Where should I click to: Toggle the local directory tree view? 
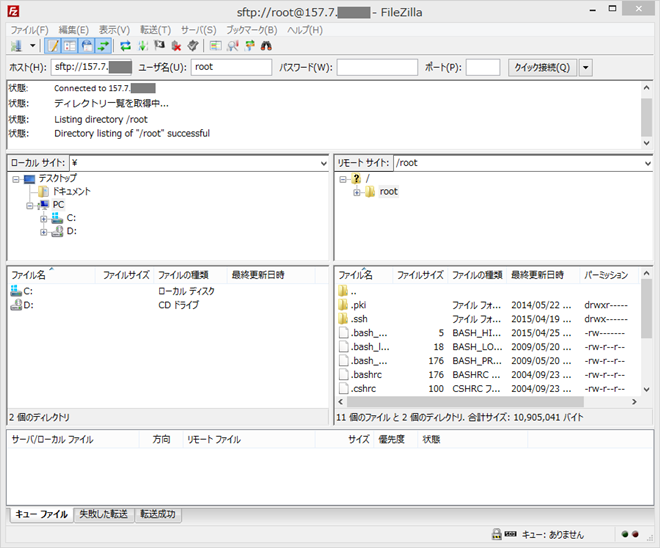(70, 45)
